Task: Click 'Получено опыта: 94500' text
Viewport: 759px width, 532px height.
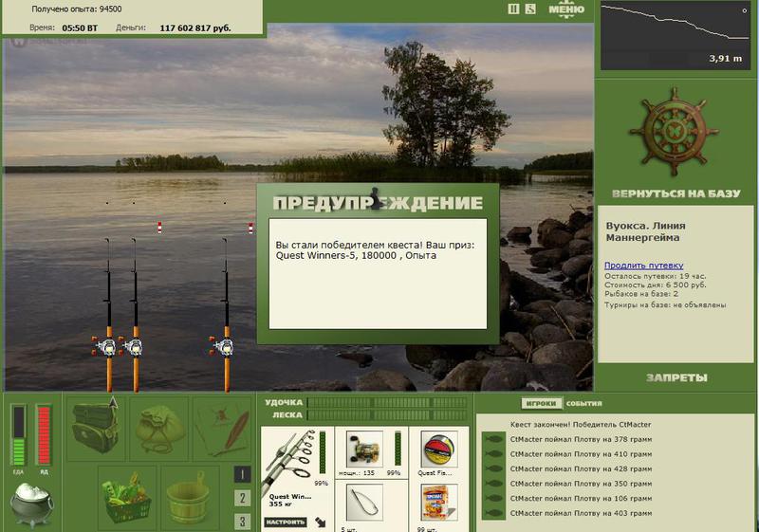Action: (77, 9)
